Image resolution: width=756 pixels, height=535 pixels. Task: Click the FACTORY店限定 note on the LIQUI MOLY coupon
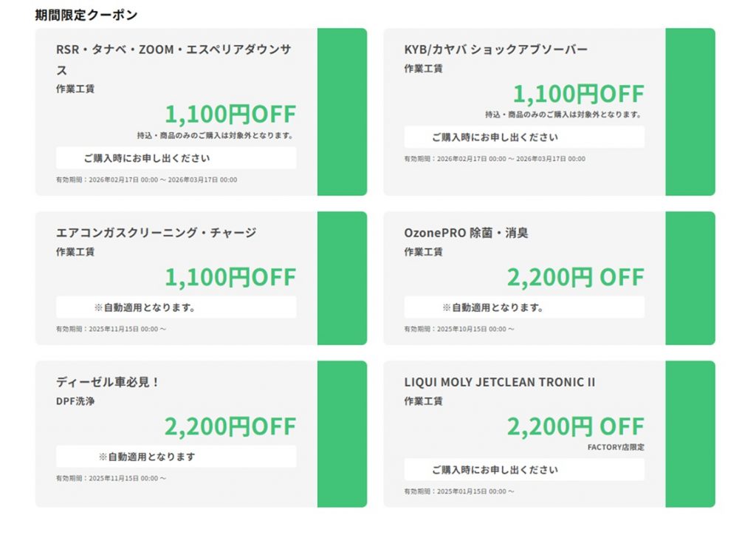click(x=616, y=448)
